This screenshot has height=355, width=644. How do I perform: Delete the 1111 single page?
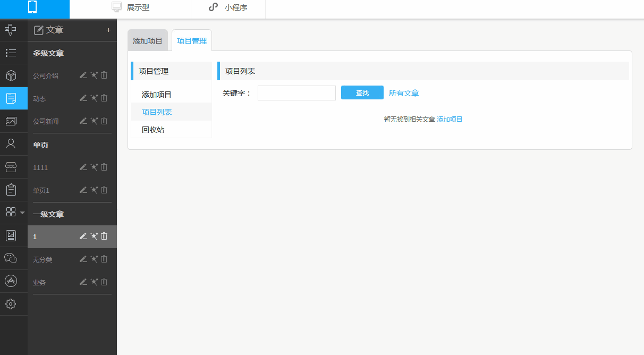click(x=104, y=167)
